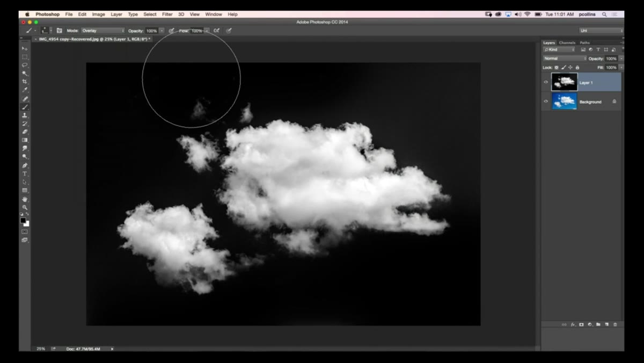
Task: Open the brush panel toggle icon
Action: pyautogui.click(x=59, y=31)
